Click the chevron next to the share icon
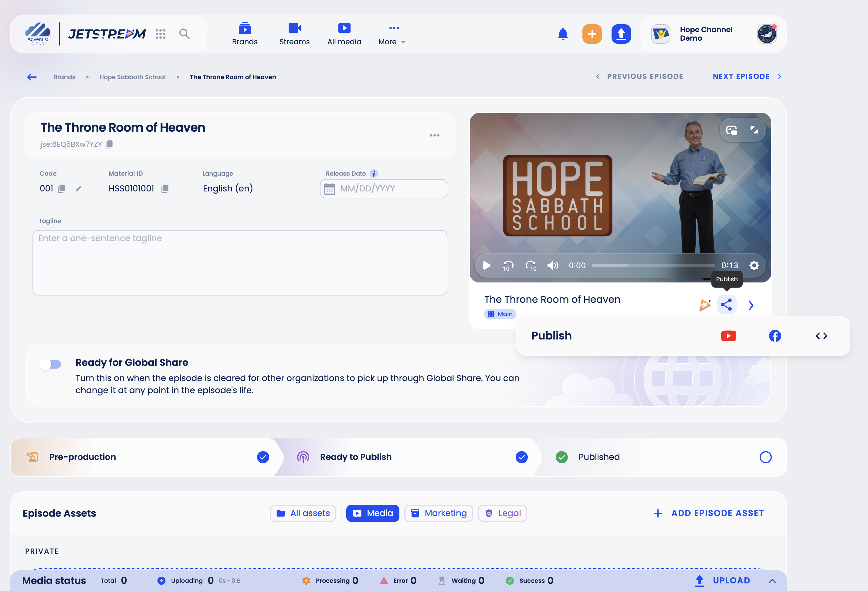Screen dimensions: 868x591 pos(751,306)
